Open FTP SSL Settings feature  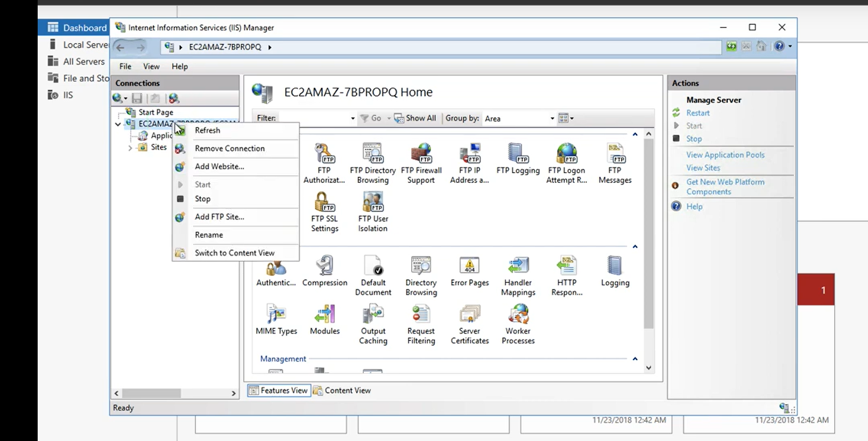[x=324, y=212]
